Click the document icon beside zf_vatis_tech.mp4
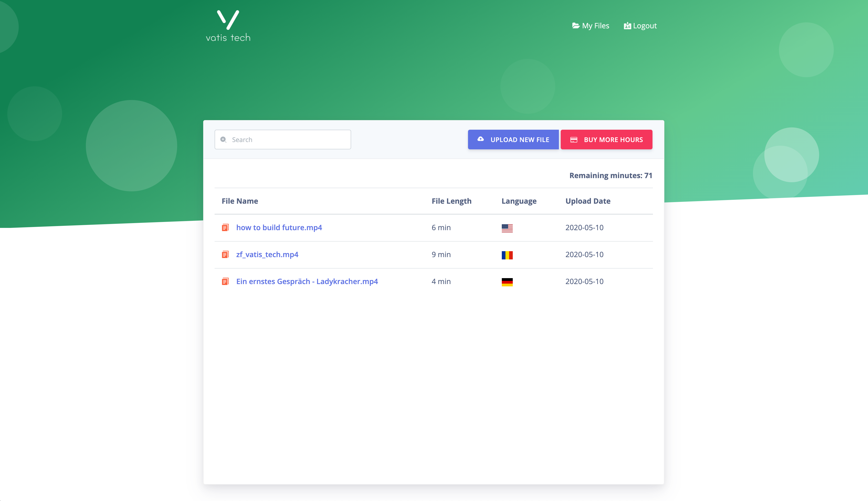 [225, 255]
